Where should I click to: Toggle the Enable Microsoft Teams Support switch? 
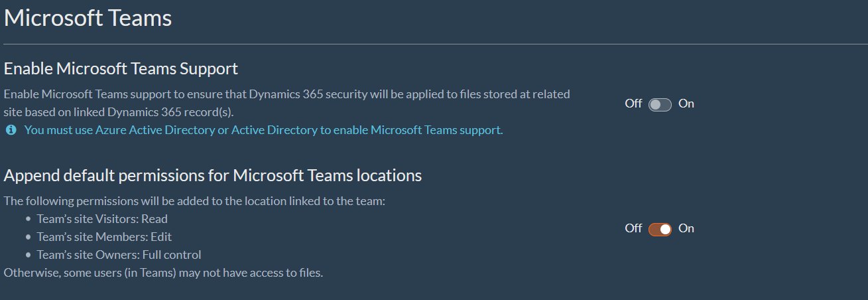[x=660, y=104]
